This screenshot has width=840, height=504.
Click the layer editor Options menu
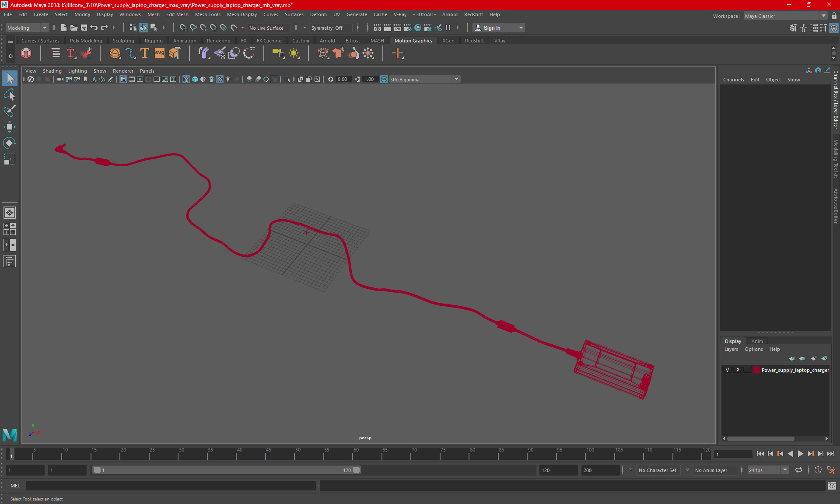click(753, 349)
